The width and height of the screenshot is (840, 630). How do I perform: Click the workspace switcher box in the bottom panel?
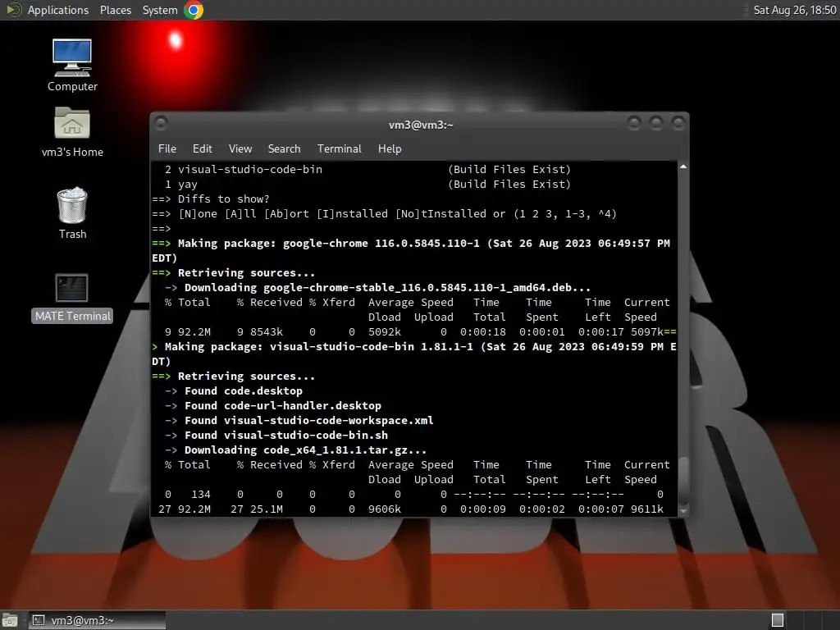(x=778, y=620)
